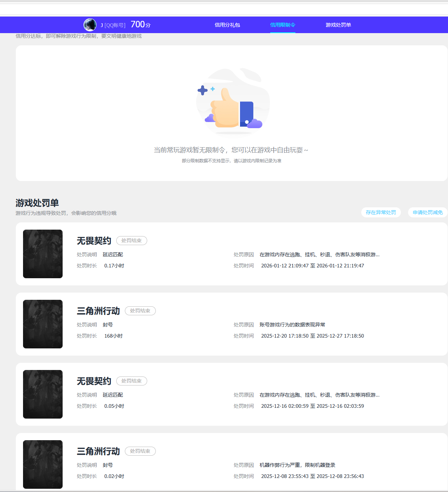Click the 0.02小时 penalty duration
The image size is (448, 492).
(114, 476)
